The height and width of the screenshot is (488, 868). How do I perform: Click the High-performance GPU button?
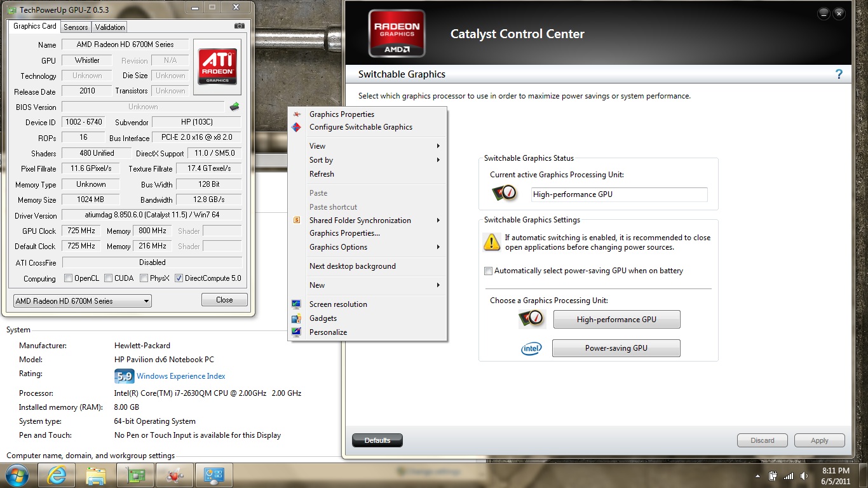click(616, 320)
